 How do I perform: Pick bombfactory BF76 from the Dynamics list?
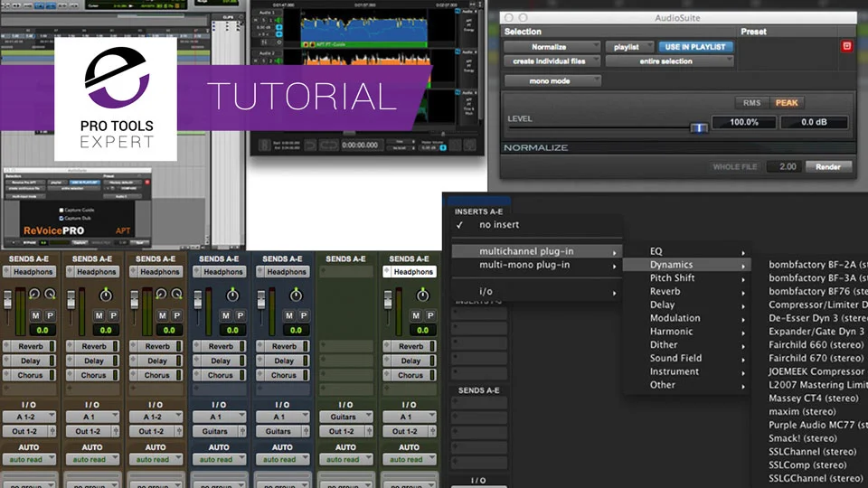click(x=817, y=291)
